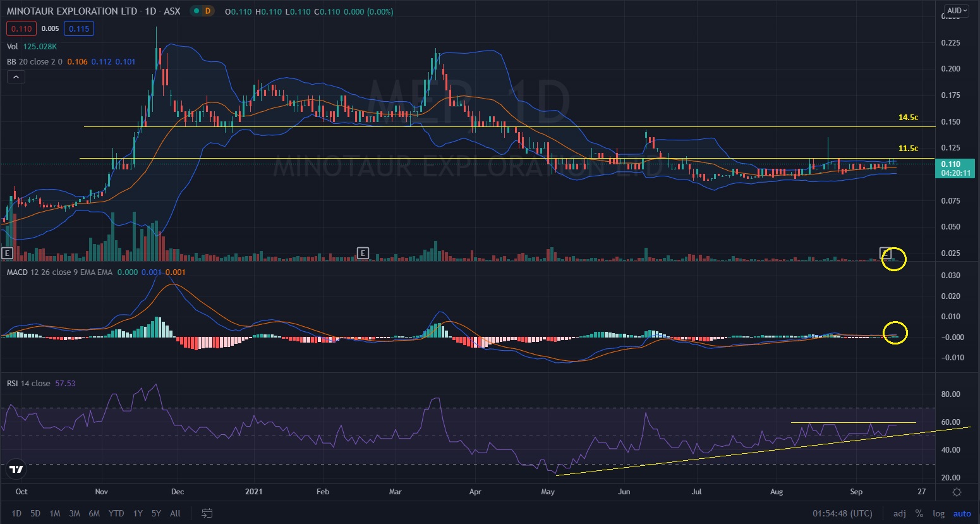Open the AUD currency dropdown
The image size is (980, 524).
(x=957, y=11)
